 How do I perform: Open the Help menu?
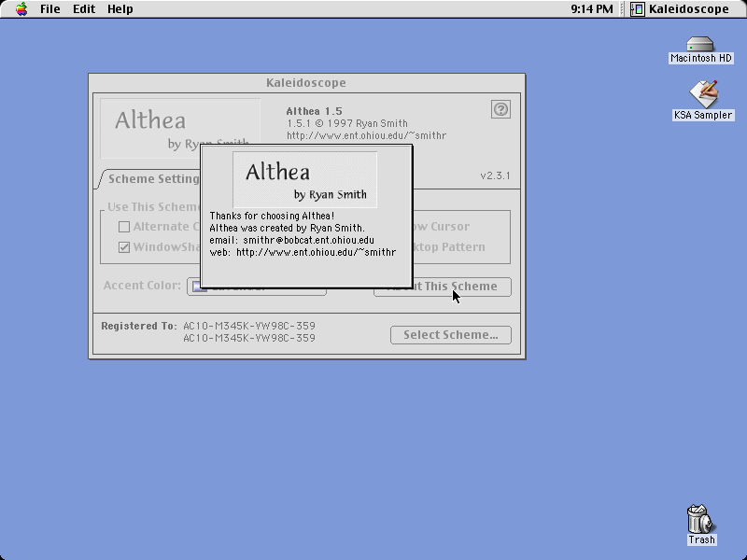pyautogui.click(x=120, y=9)
